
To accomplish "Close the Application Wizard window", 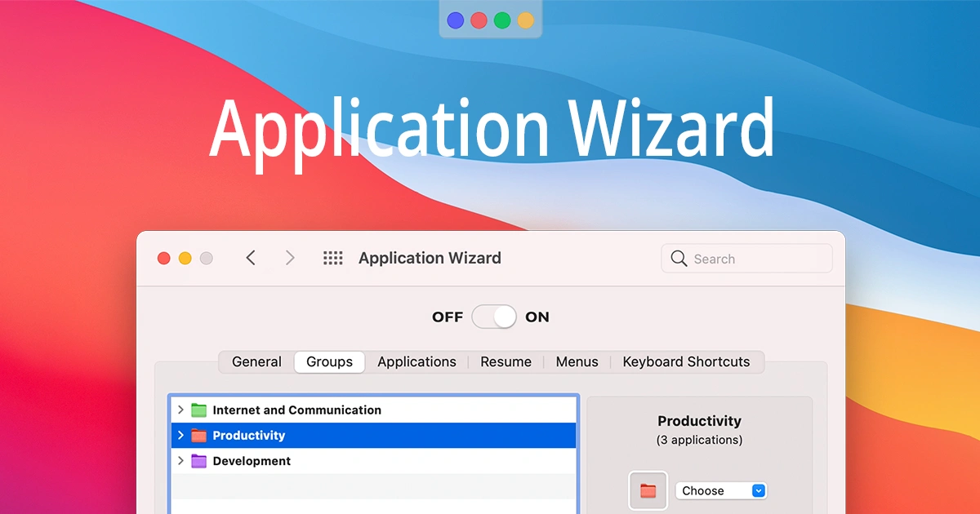I will 163,258.
